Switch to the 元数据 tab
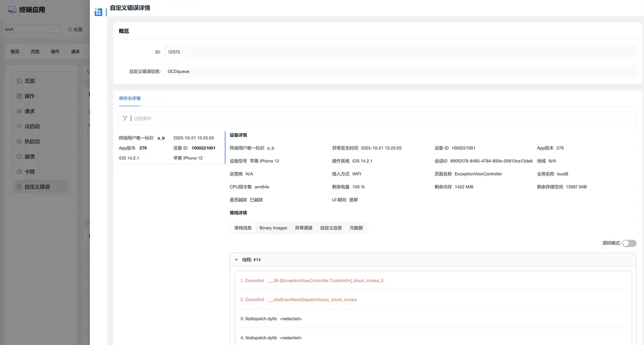This screenshot has width=644, height=345. [x=356, y=228]
